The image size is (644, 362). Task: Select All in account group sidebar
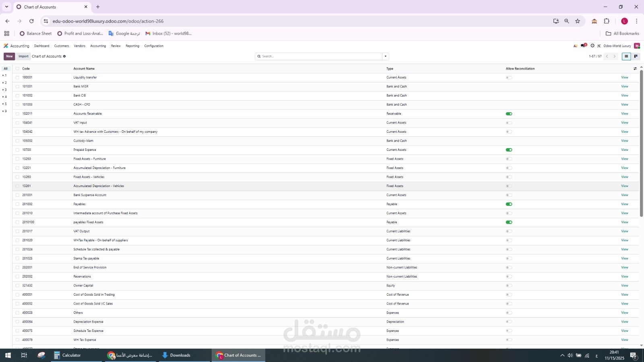point(6,69)
